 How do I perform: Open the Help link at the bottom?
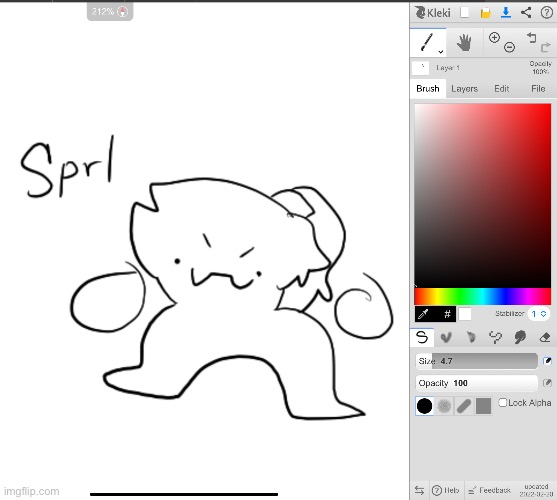point(446,490)
